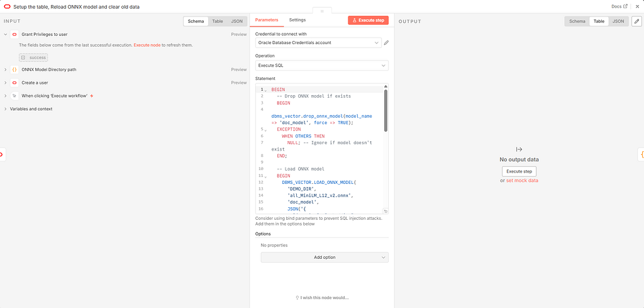This screenshot has width=644, height=308.
Task: Open the Operation dropdown showing Execute SQL
Action: pyautogui.click(x=321, y=66)
